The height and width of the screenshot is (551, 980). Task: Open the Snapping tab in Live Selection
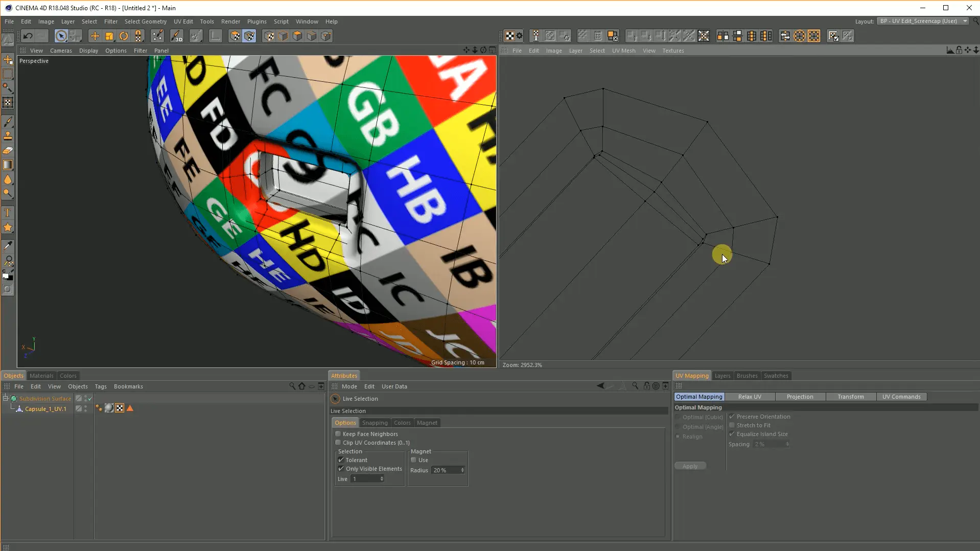click(375, 423)
